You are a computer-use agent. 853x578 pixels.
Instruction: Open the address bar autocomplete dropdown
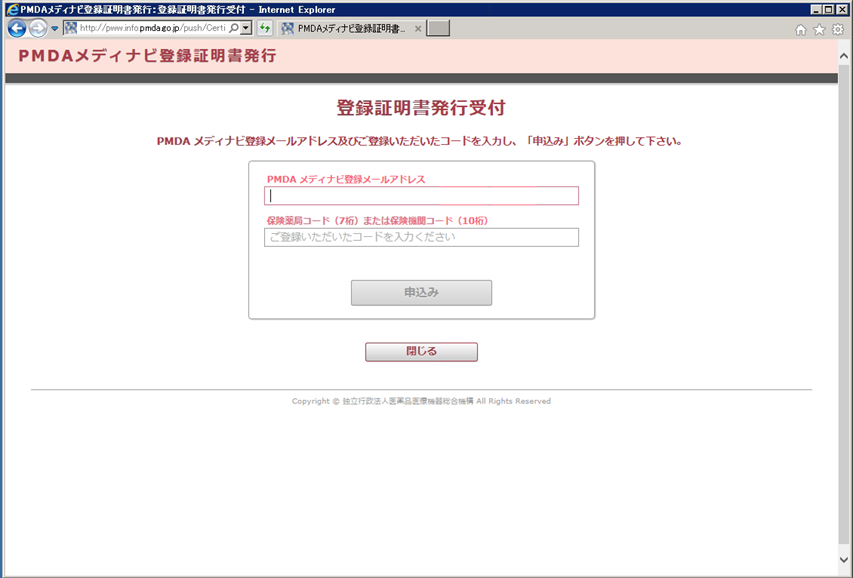click(x=246, y=28)
